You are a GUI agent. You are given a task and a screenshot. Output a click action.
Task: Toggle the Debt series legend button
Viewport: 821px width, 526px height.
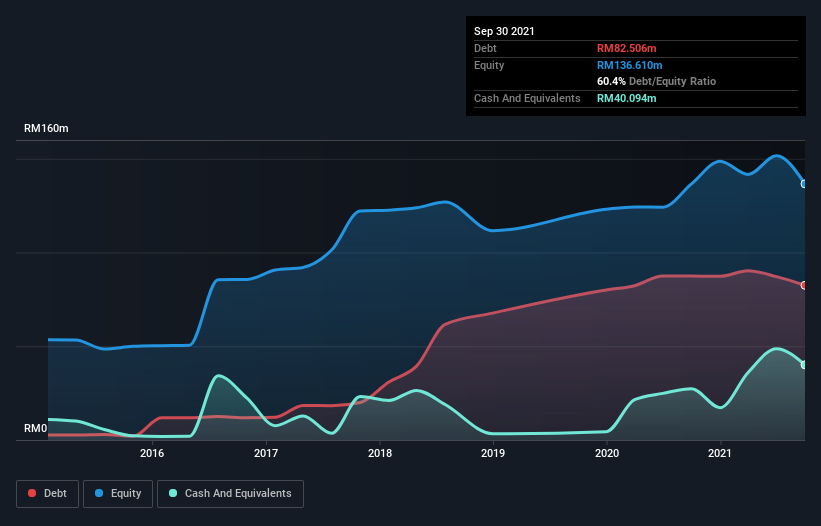click(x=48, y=494)
